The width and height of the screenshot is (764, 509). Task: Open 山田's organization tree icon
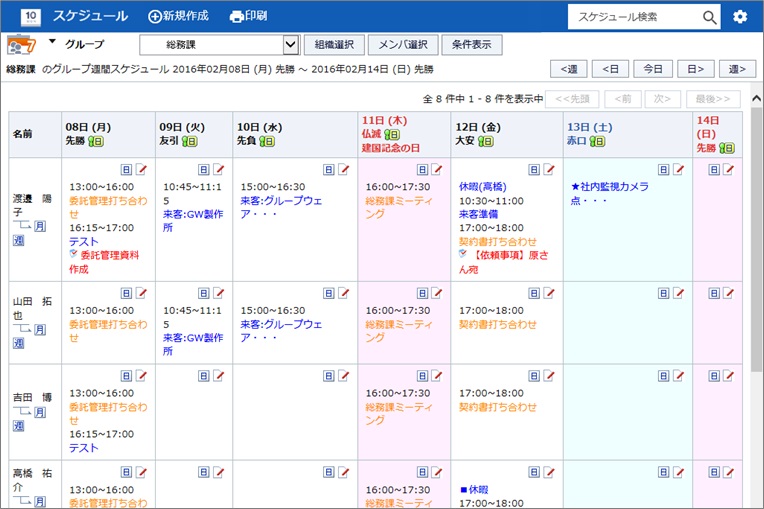click(22, 329)
